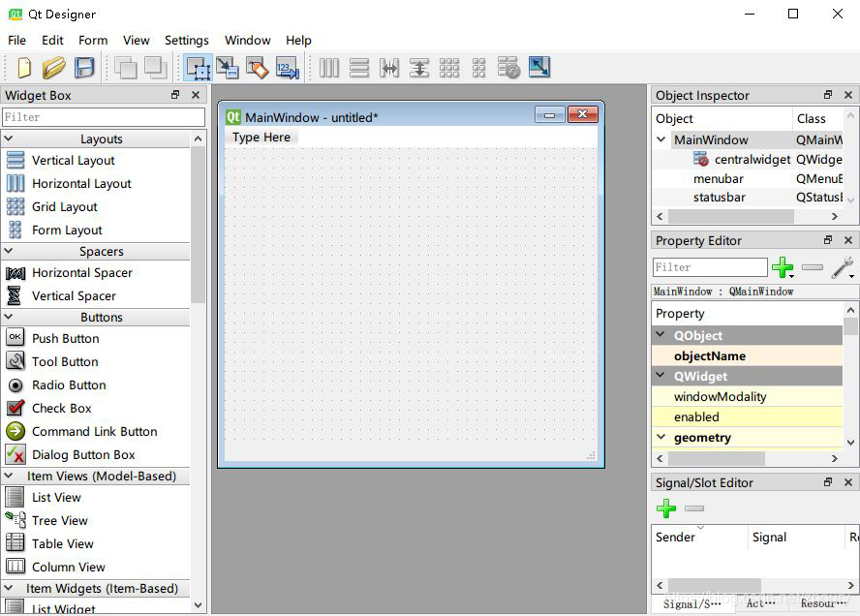Screen dimensions: 860x616
Task: Collapse QWidget property group
Action: [660, 375]
